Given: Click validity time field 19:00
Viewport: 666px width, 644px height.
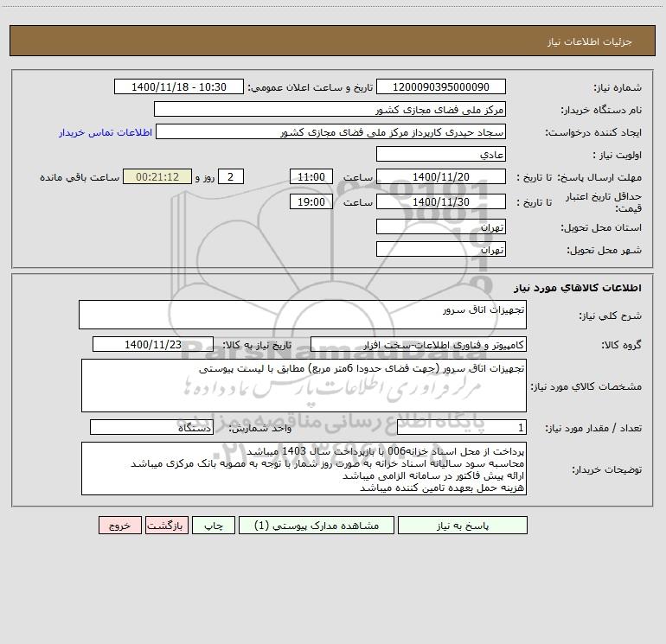Looking at the screenshot, I should tap(311, 201).
